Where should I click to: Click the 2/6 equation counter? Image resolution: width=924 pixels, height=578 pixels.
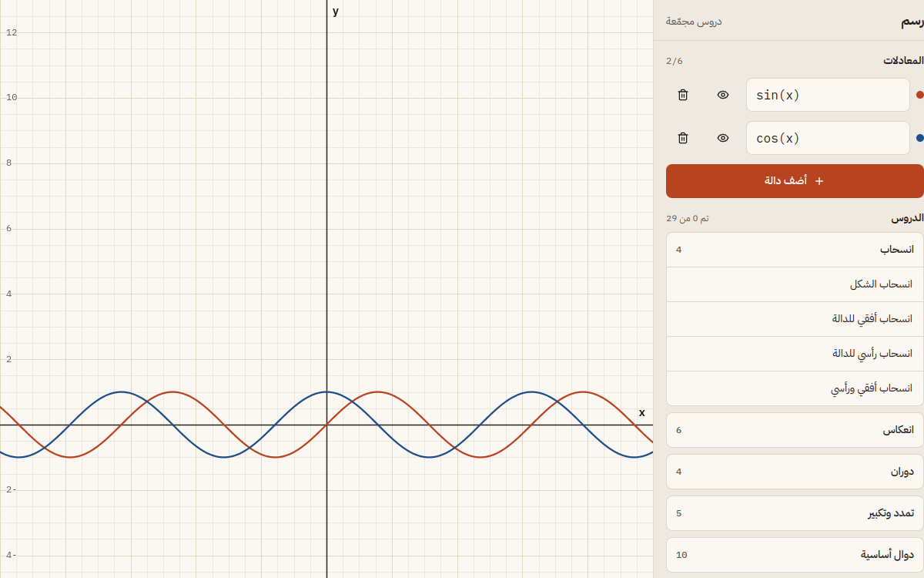point(675,61)
